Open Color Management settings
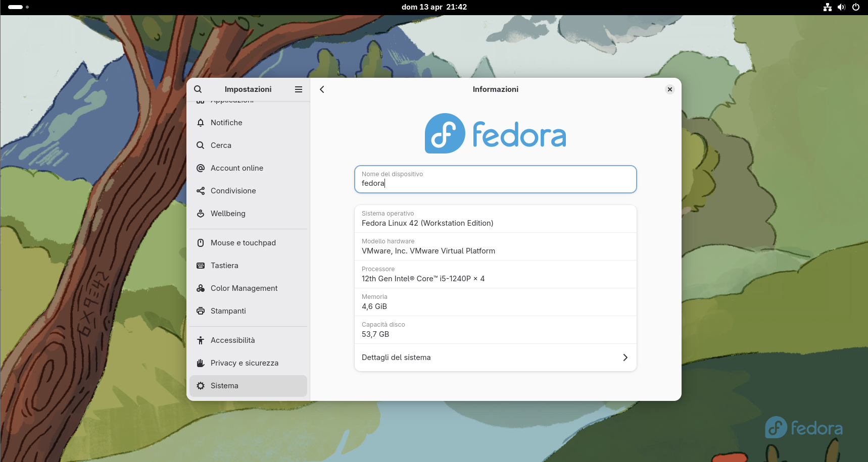The width and height of the screenshot is (868, 462). [x=244, y=288]
